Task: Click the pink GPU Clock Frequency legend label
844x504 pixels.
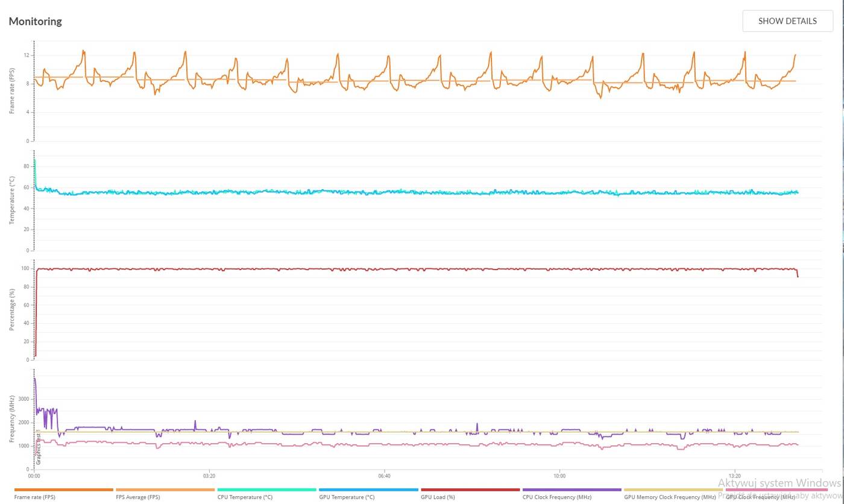Action: pos(760,497)
